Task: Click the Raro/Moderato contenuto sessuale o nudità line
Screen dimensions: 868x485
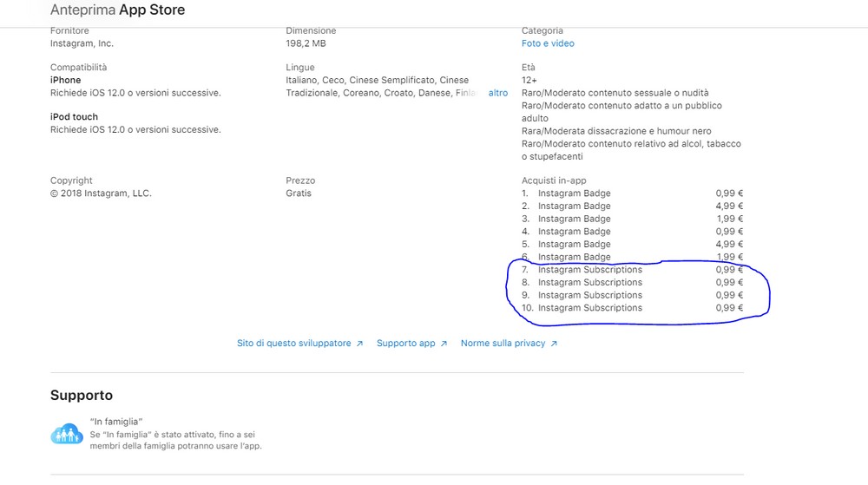Action: pyautogui.click(x=615, y=93)
